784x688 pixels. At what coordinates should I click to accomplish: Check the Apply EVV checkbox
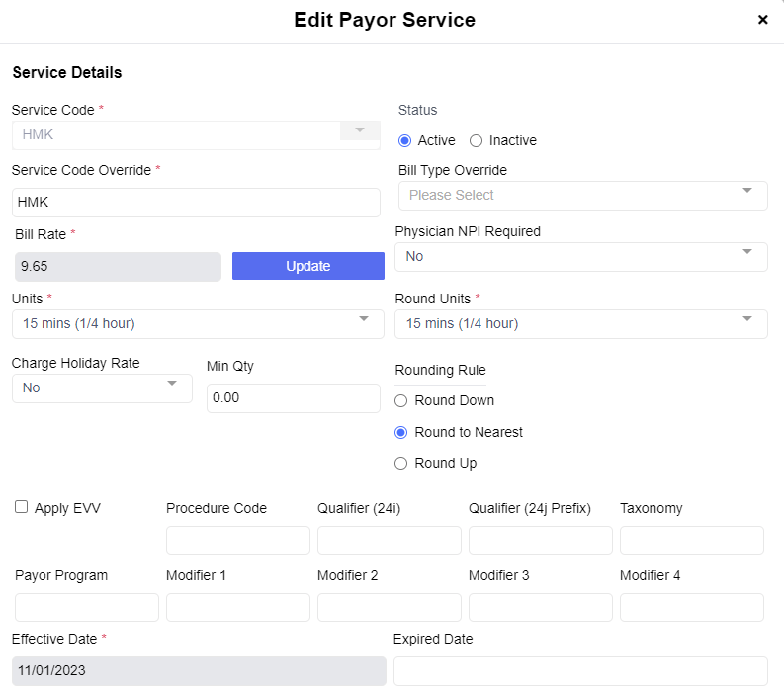pyautogui.click(x=21, y=507)
